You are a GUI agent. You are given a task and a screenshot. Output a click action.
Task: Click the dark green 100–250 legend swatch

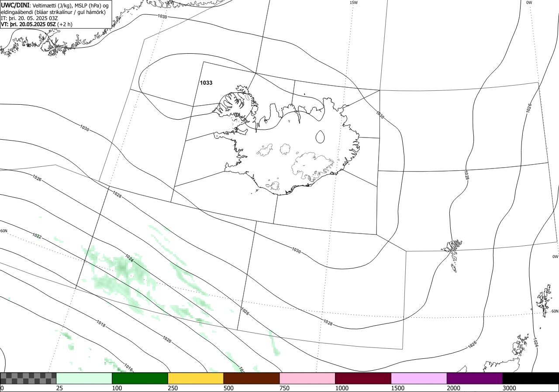click(x=140, y=378)
